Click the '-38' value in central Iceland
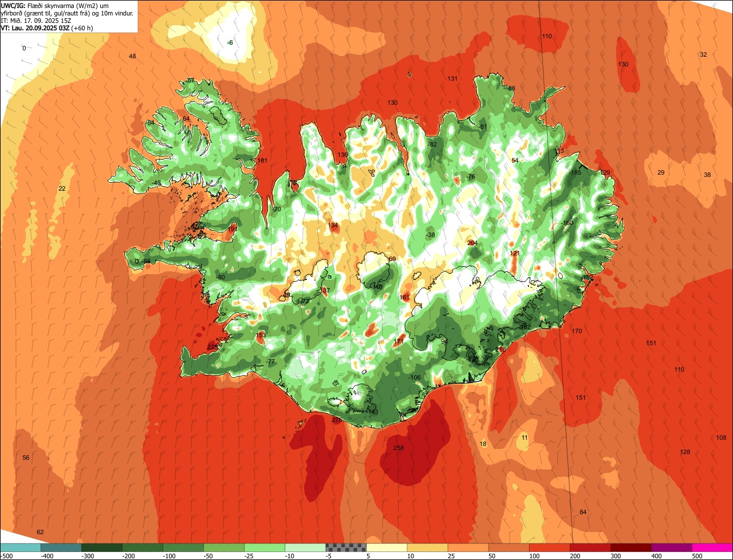 tap(431, 235)
